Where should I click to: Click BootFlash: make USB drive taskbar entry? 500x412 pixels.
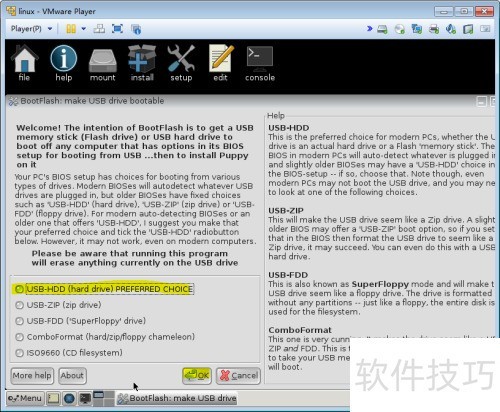coord(177,398)
